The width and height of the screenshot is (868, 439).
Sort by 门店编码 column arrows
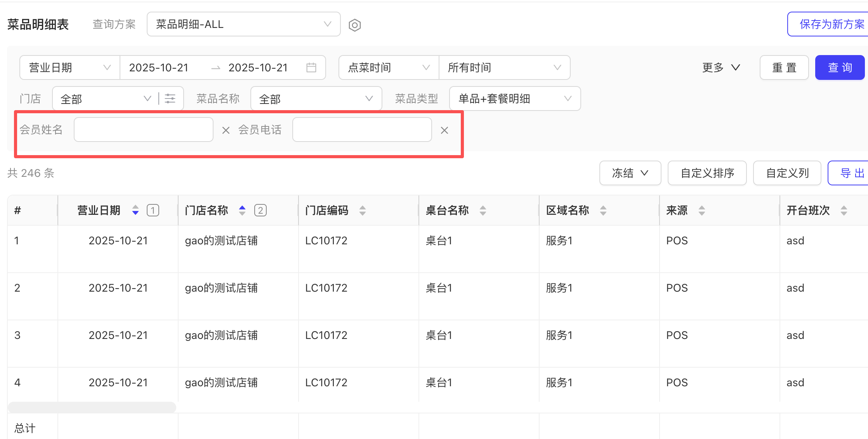click(362, 210)
